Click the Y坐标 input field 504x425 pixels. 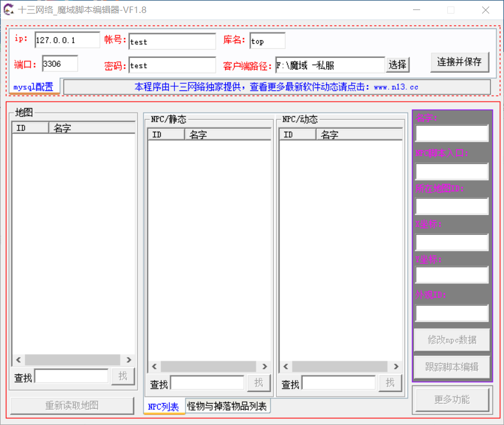452,274
